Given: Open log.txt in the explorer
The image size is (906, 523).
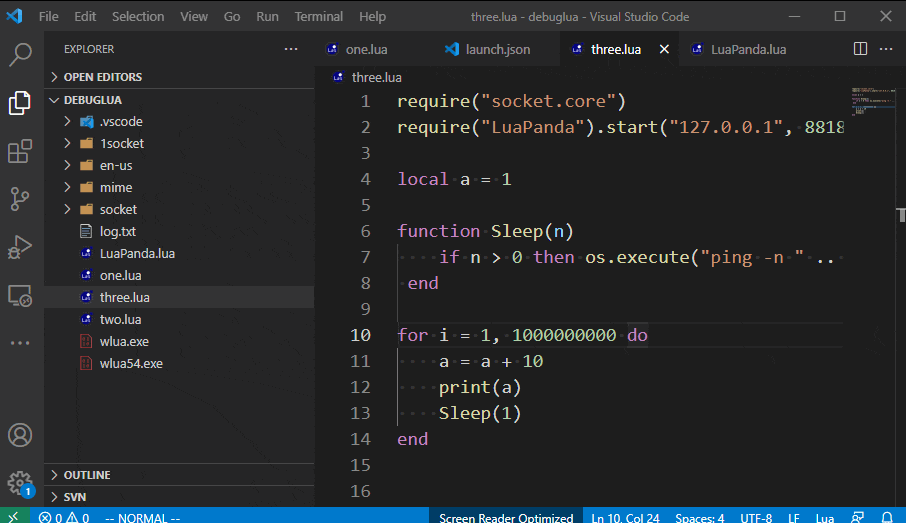Looking at the screenshot, I should (179, 231).
